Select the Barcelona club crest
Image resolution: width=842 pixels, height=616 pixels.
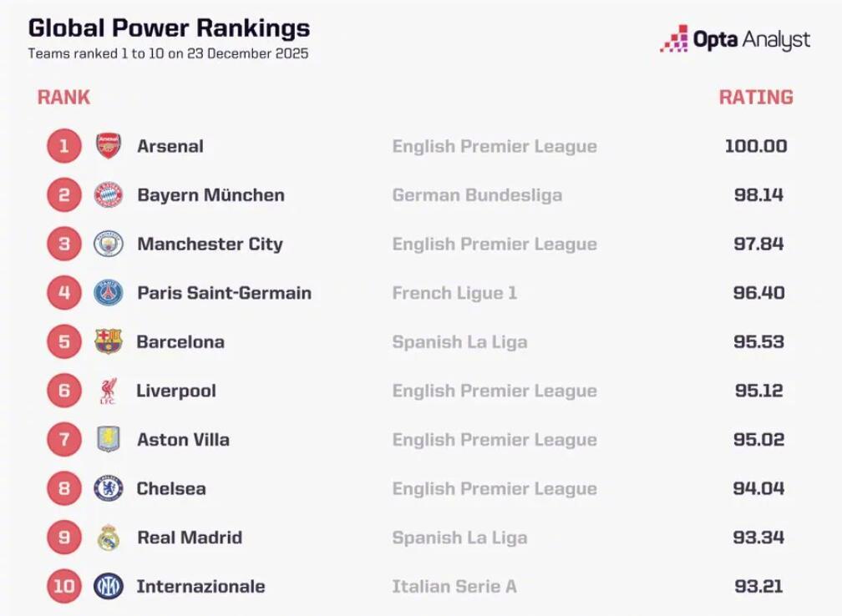pyautogui.click(x=109, y=341)
